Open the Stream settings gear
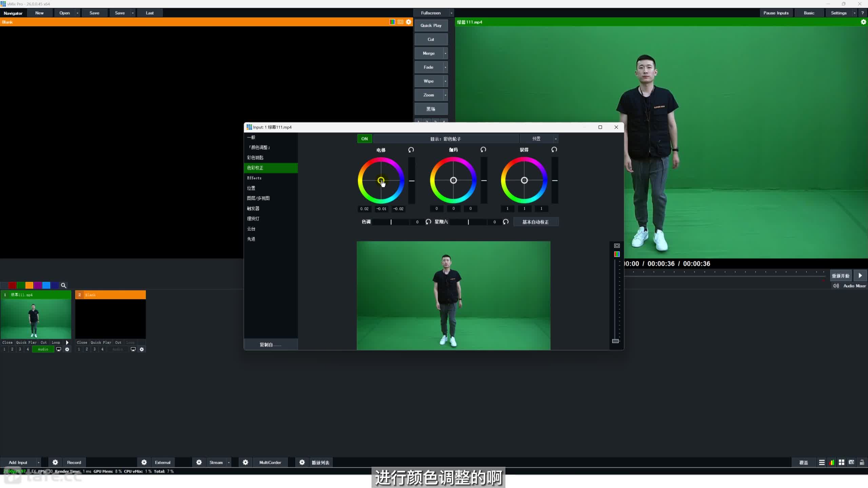The image size is (868, 488). (199, 462)
